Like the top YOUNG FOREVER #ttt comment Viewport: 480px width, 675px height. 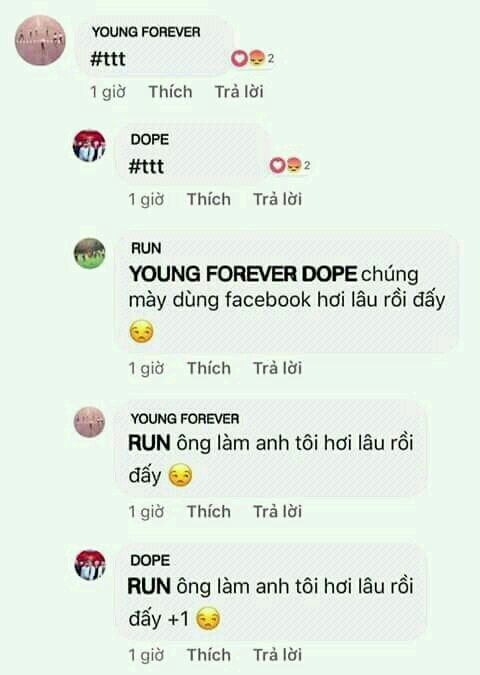(170, 92)
